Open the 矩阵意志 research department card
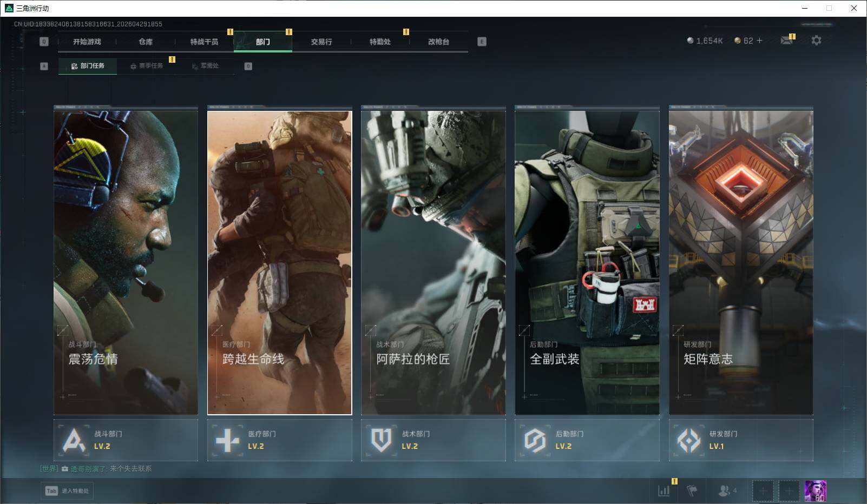867x504 pixels. (741, 262)
